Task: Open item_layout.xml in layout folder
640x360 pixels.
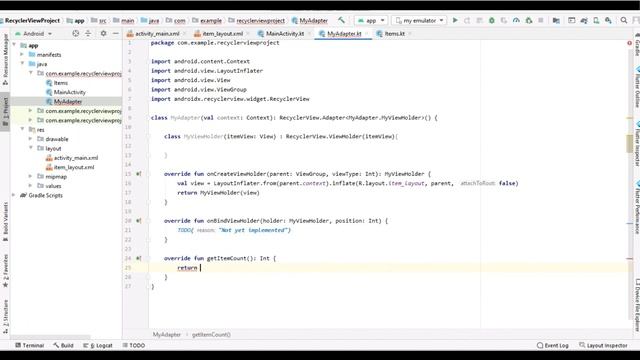Action: pyautogui.click(x=74, y=167)
